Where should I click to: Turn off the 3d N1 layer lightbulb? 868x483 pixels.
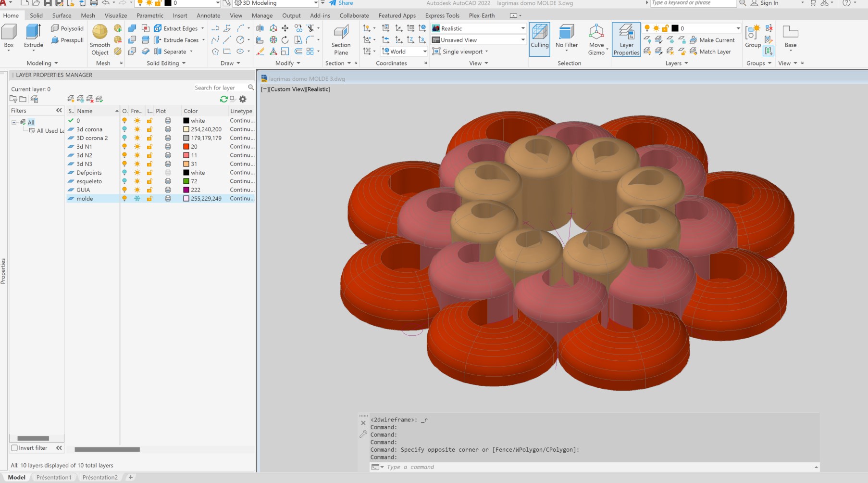124,147
